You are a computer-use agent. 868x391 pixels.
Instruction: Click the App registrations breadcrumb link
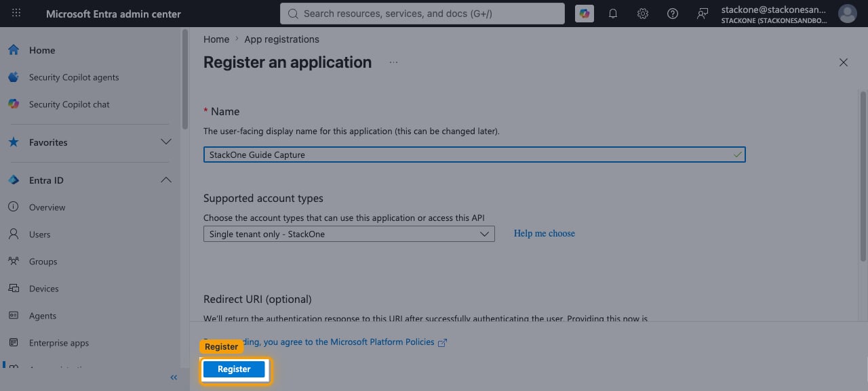point(281,39)
